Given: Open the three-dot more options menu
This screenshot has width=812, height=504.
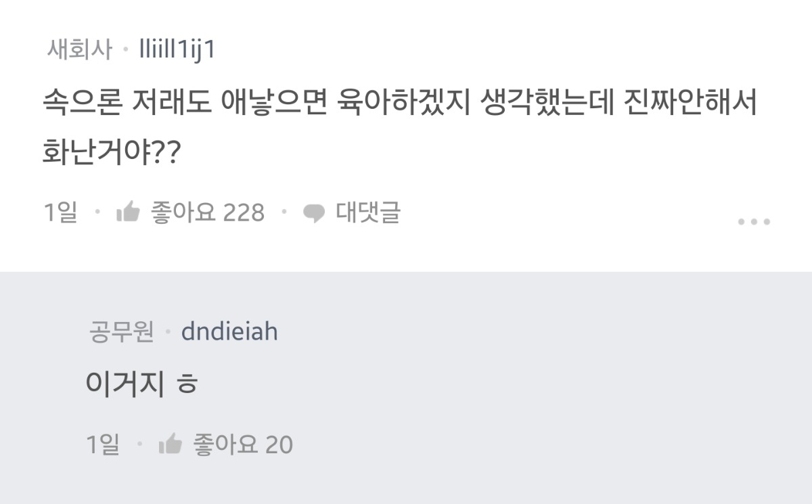Looking at the screenshot, I should tap(753, 221).
